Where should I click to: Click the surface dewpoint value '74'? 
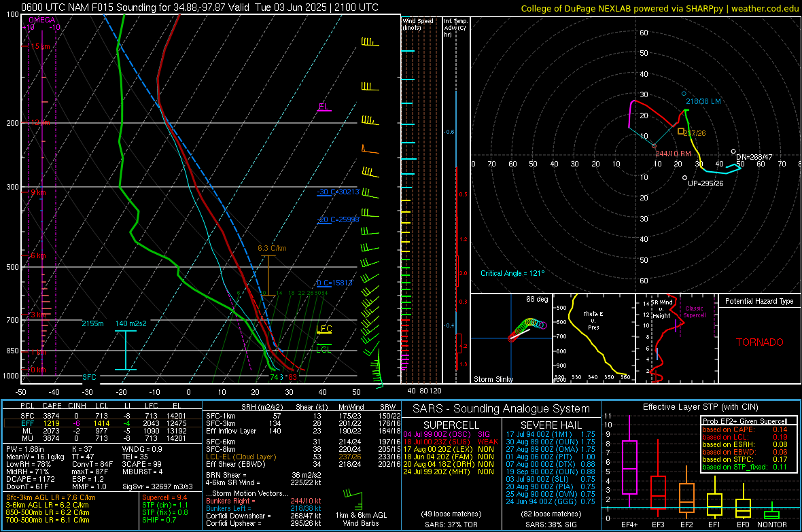point(275,377)
